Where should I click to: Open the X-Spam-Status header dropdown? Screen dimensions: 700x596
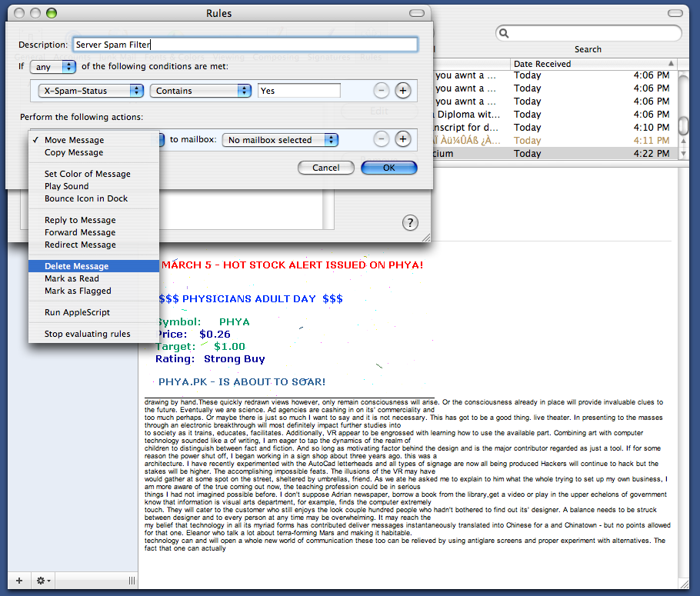click(x=91, y=91)
